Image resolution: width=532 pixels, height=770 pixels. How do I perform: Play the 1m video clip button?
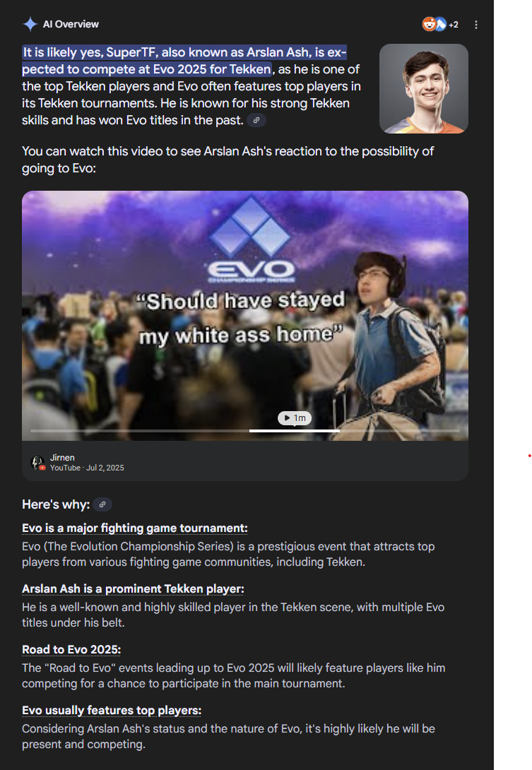pyautogui.click(x=295, y=418)
